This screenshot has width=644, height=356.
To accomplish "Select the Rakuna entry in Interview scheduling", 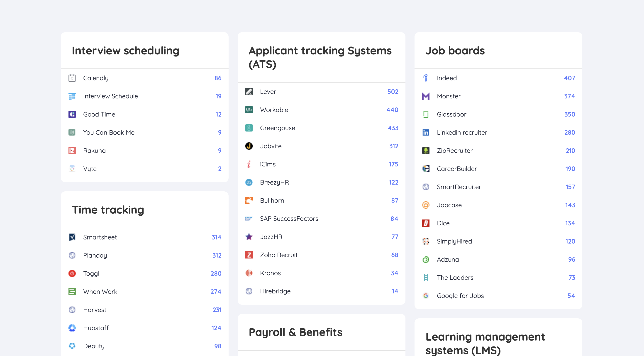I will 94,151.
